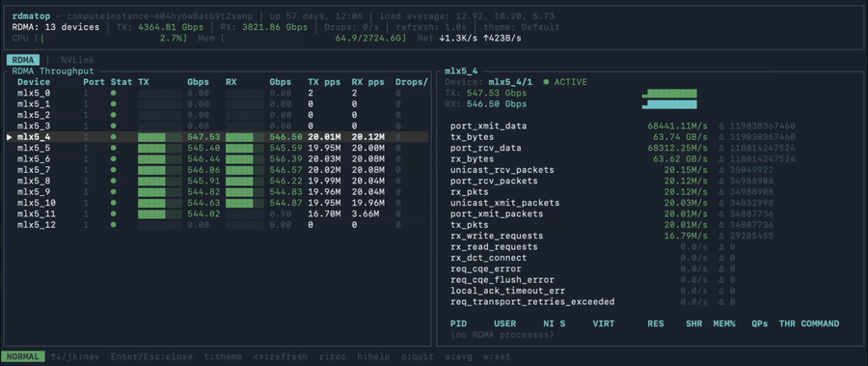Screen dimensions: 868x366
Task: Click the NORMAL mode indicator
Action: coord(23,356)
